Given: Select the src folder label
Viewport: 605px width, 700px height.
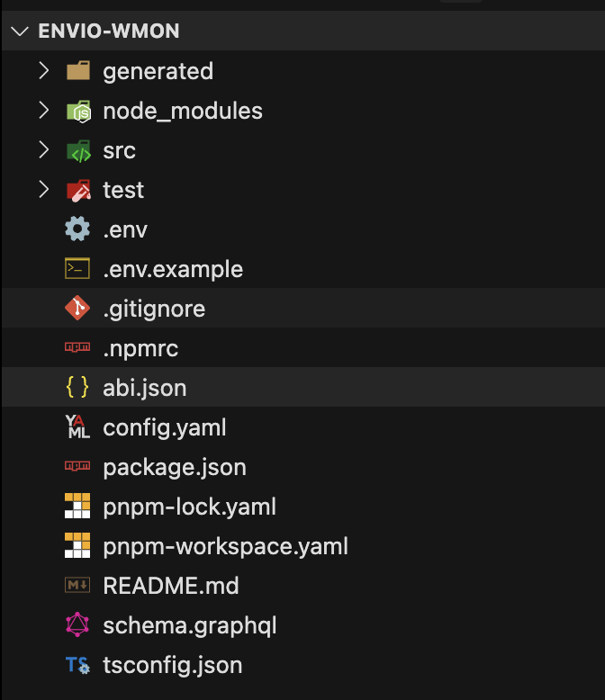Looking at the screenshot, I should click(119, 150).
